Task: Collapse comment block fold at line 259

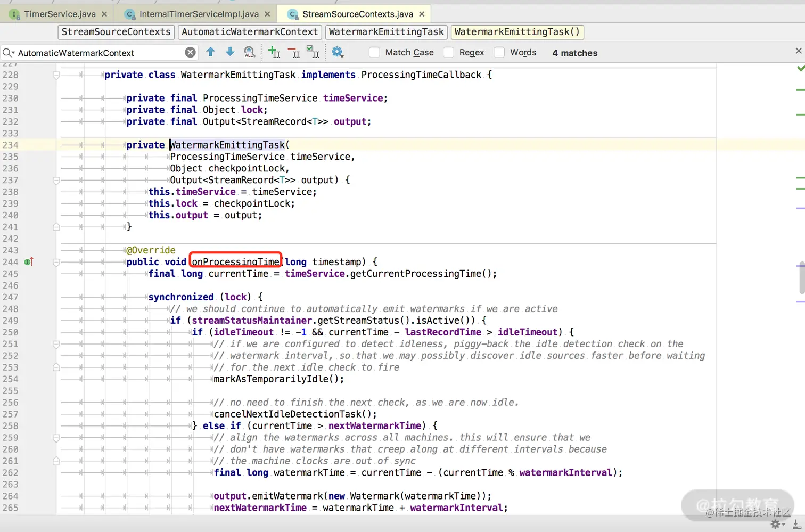Action: tap(56, 438)
